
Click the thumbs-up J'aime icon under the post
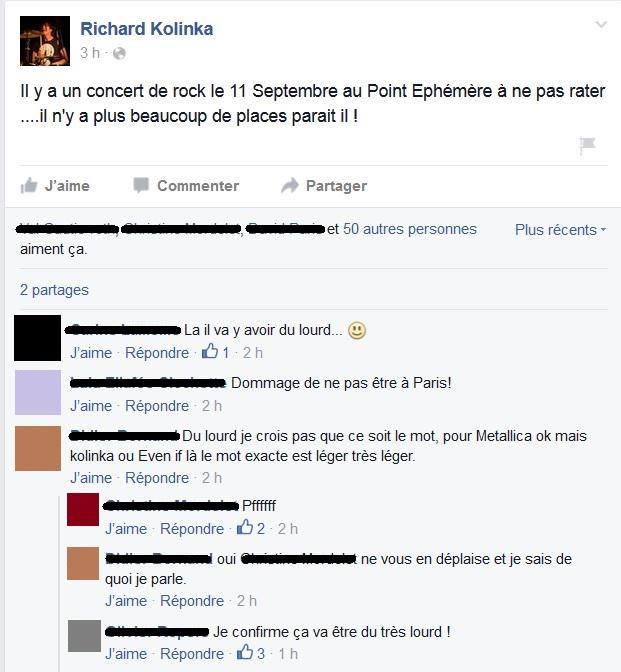coord(29,186)
